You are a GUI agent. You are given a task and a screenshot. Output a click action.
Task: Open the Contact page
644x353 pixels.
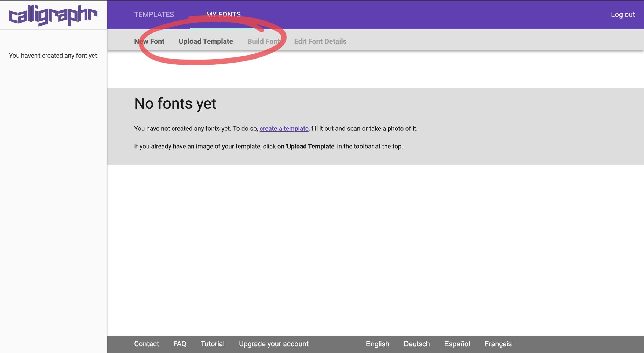coord(147,344)
